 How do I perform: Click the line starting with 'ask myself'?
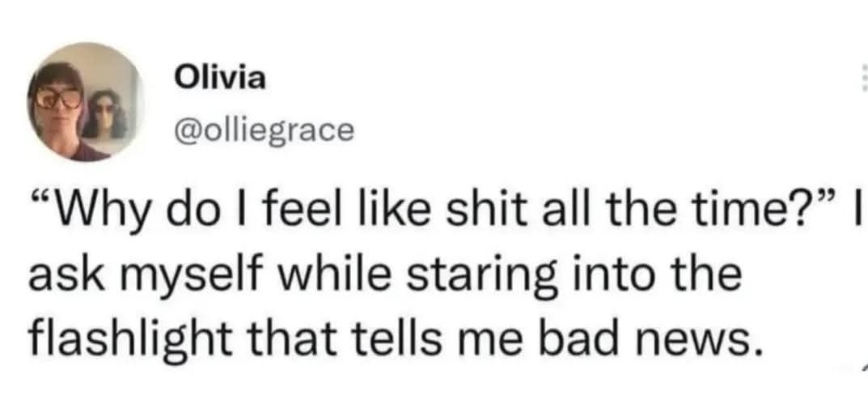pyautogui.click(x=383, y=275)
